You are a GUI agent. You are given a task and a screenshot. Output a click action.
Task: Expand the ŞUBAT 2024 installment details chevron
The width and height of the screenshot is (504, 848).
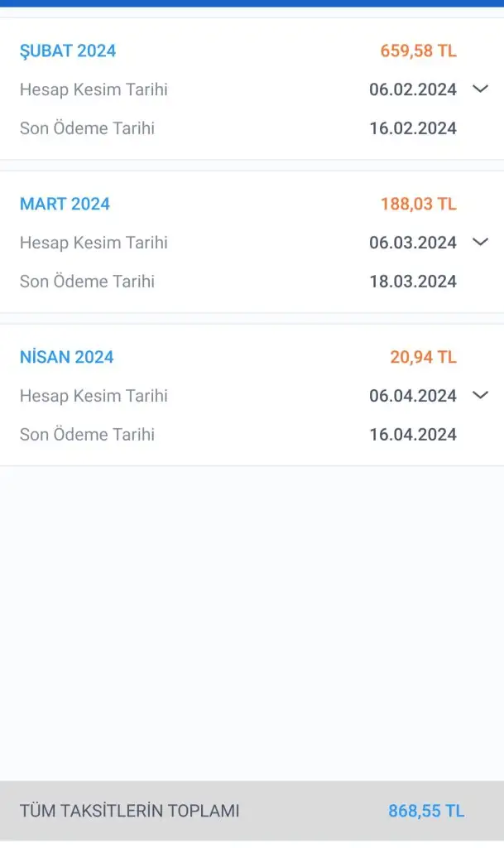click(480, 89)
